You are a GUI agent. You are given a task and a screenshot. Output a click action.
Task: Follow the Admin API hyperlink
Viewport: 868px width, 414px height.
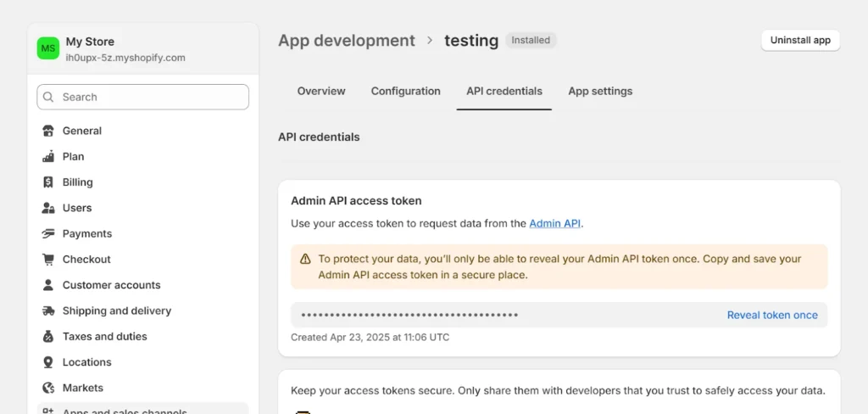point(555,224)
